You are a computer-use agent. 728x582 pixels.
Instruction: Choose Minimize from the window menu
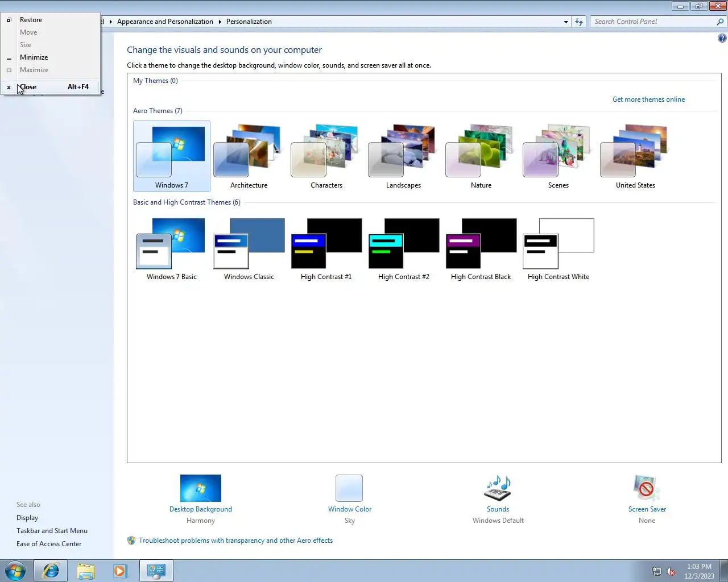pyautogui.click(x=50, y=57)
